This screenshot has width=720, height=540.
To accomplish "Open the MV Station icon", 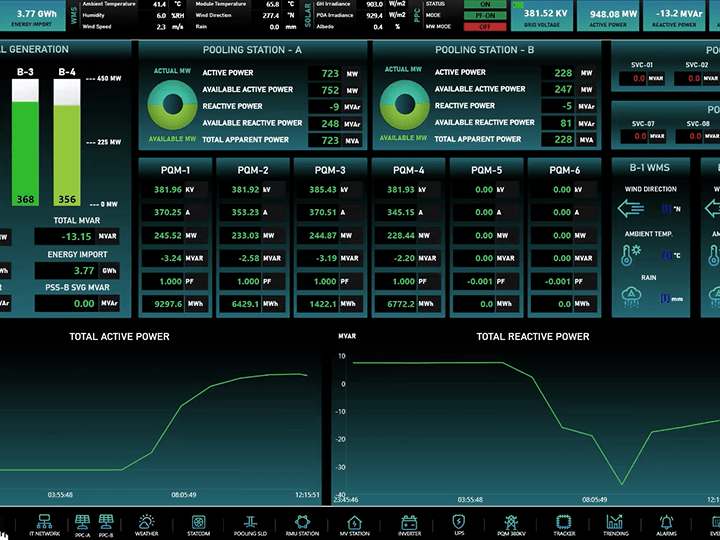I will click(x=354, y=525).
